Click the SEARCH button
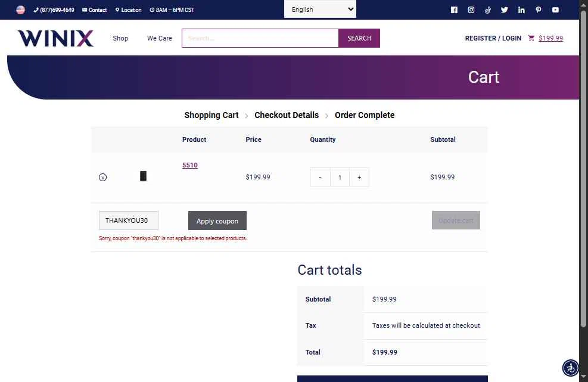Viewport: 588px width, 382px height. (359, 38)
